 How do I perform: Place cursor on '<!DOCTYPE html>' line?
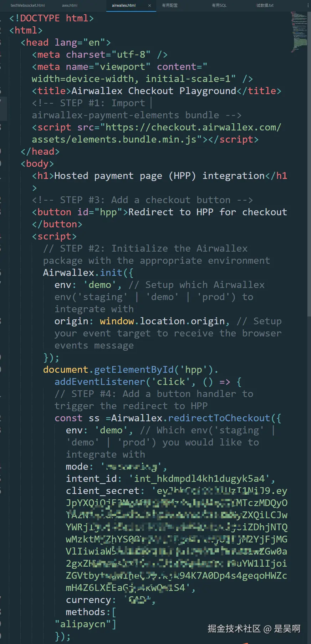(x=51, y=18)
